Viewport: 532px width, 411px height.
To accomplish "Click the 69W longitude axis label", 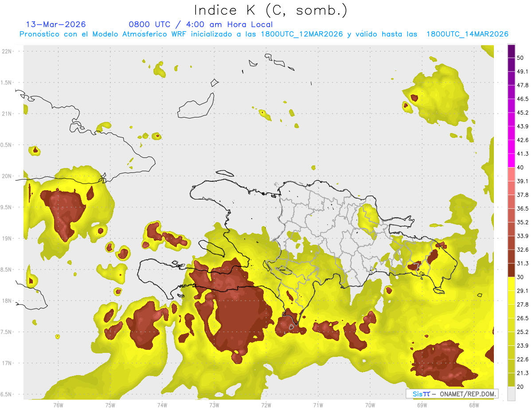I will click(422, 405).
